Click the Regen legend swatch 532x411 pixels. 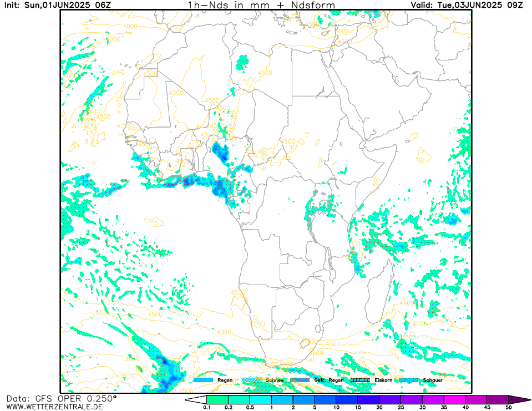pos(203,380)
